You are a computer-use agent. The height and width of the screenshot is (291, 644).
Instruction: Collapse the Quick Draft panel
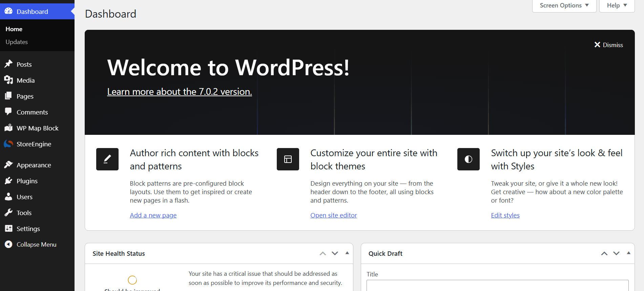(x=629, y=253)
